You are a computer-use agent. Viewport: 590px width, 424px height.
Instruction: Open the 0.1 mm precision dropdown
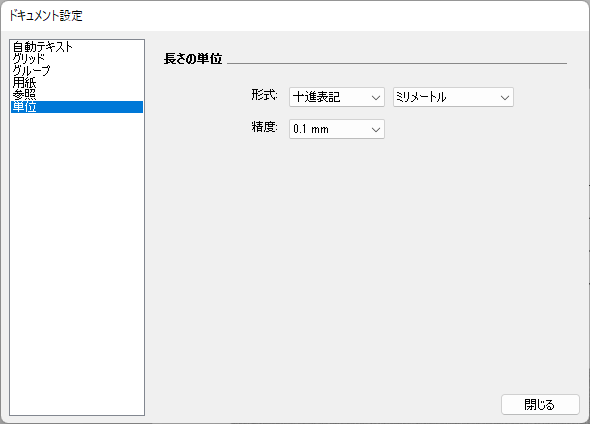pyautogui.click(x=337, y=129)
